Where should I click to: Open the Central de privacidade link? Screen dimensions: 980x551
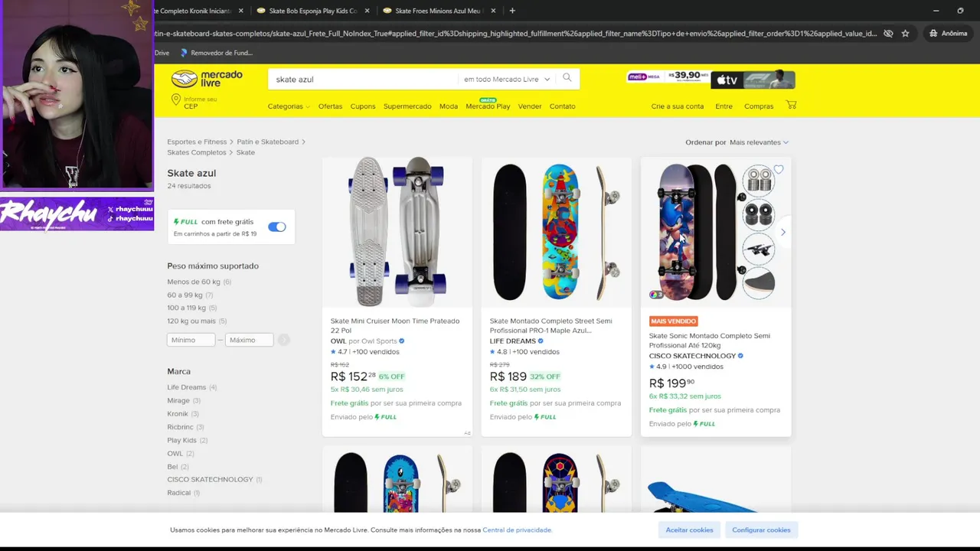pyautogui.click(x=517, y=530)
